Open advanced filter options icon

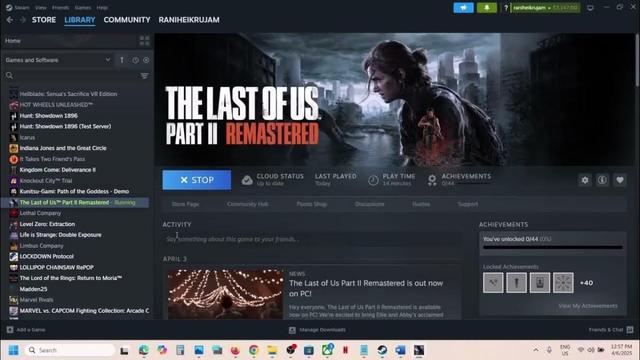[x=144, y=76]
